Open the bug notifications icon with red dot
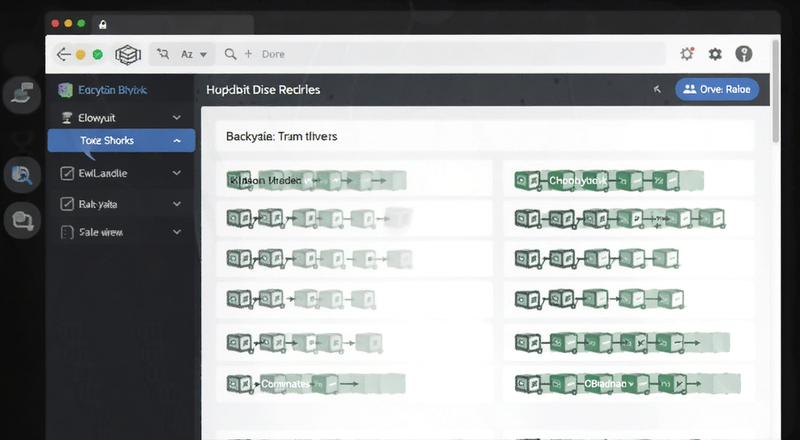 (687, 54)
